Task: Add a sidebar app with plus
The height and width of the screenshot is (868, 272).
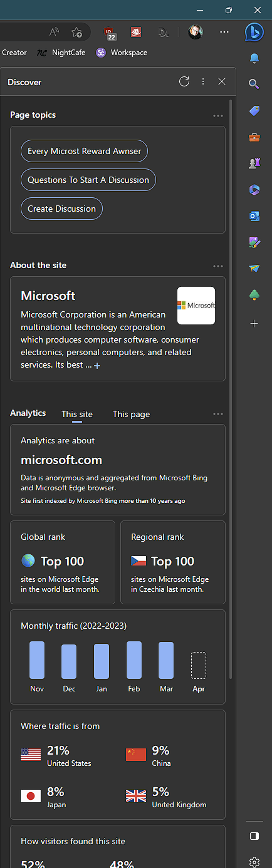Action: pos(254,323)
